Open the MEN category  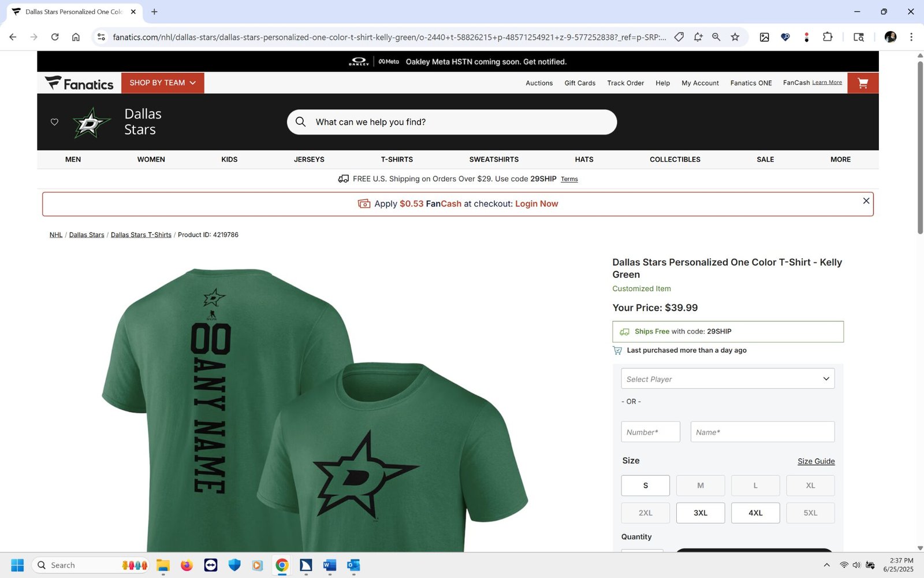click(x=73, y=160)
